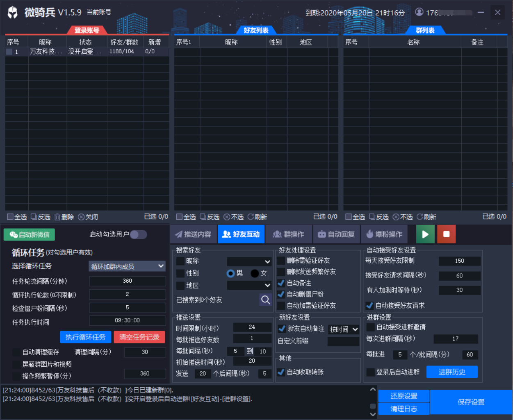
Task: Select the 女 gender radio button
Action: pyautogui.click(x=255, y=273)
